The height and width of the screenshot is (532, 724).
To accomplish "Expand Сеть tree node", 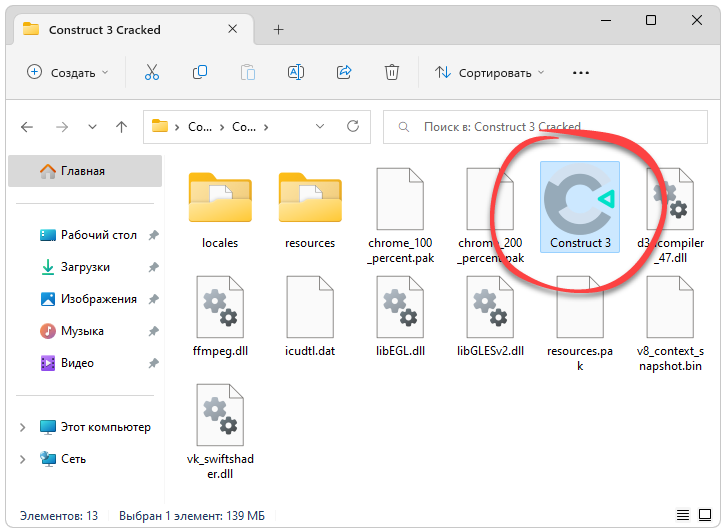I will click(x=22, y=459).
